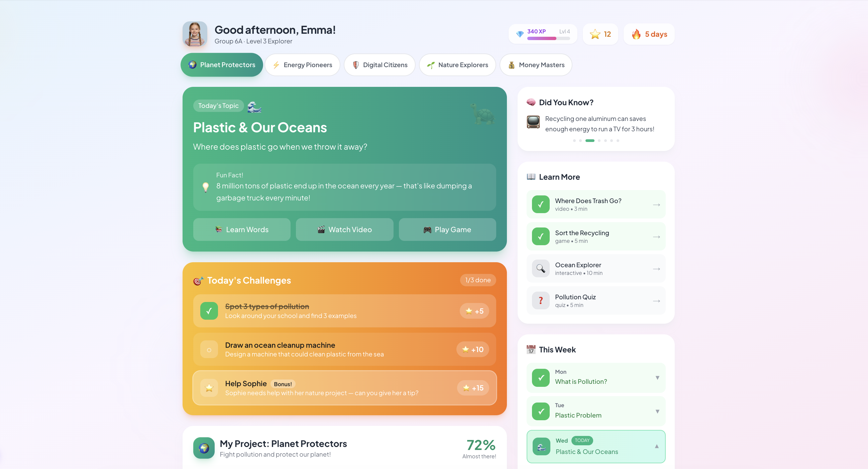Viewport: 868px width, 469px height.
Task: Click the 1/3 done badge
Action: click(x=478, y=280)
